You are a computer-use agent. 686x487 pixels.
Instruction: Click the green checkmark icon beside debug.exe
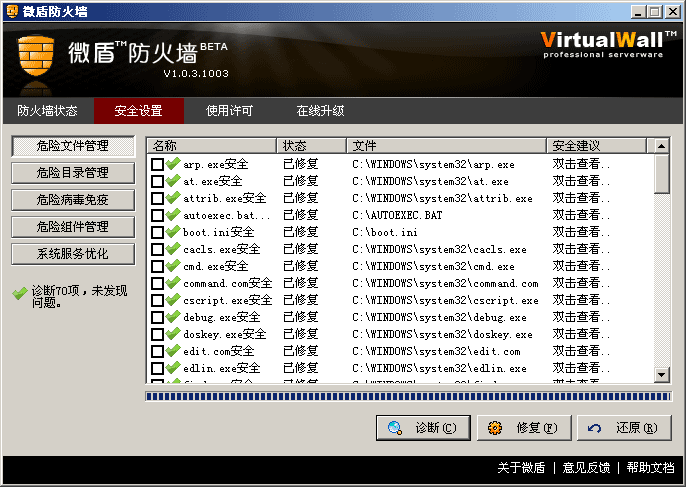point(173,317)
